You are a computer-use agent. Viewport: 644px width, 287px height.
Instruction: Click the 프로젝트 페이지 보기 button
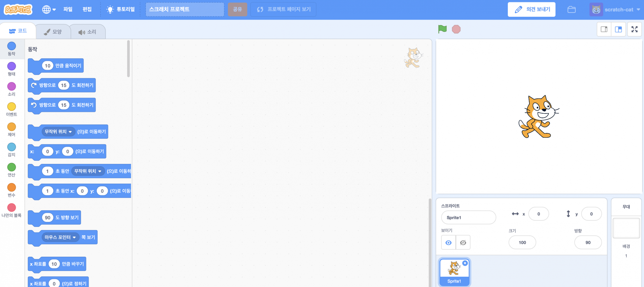pyautogui.click(x=283, y=10)
